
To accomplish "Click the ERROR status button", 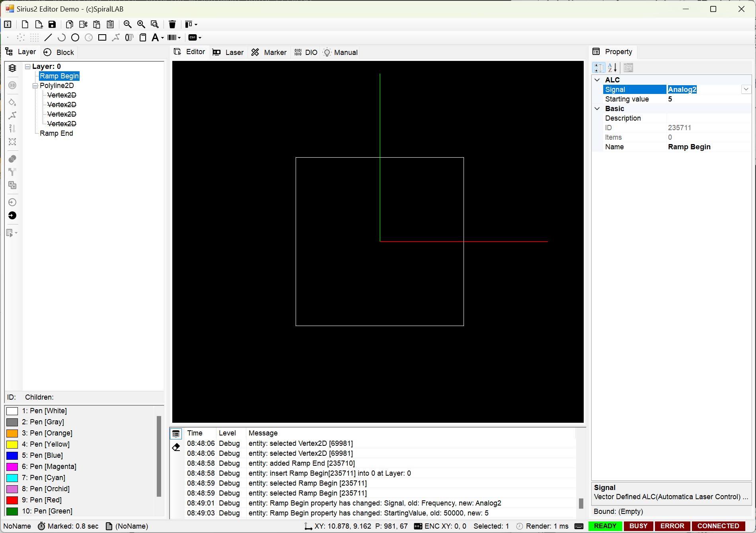I will click(672, 526).
